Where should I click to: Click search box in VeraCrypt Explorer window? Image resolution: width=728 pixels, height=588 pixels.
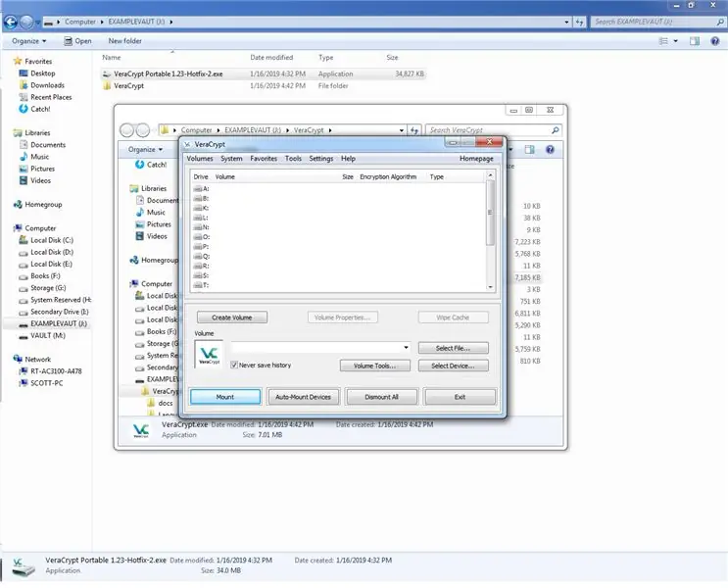point(493,130)
